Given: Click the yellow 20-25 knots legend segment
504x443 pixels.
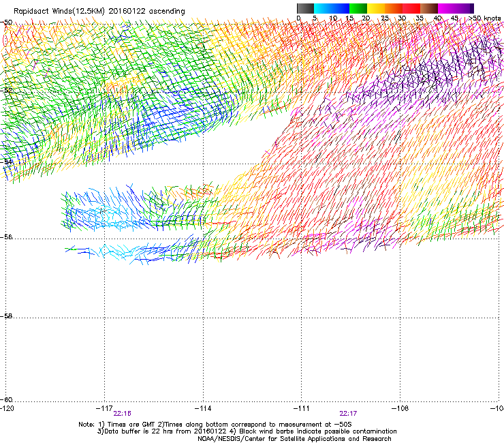Looking at the screenshot, I should 376,8.
